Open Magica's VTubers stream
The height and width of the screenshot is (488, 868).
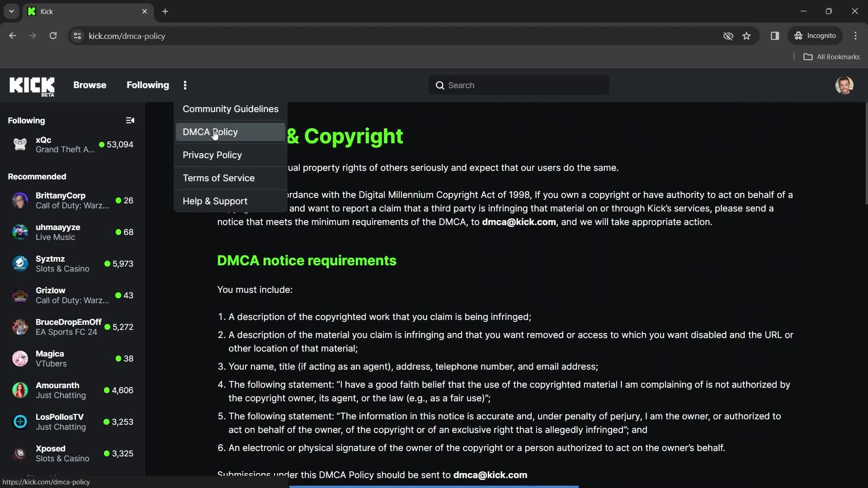(72, 359)
